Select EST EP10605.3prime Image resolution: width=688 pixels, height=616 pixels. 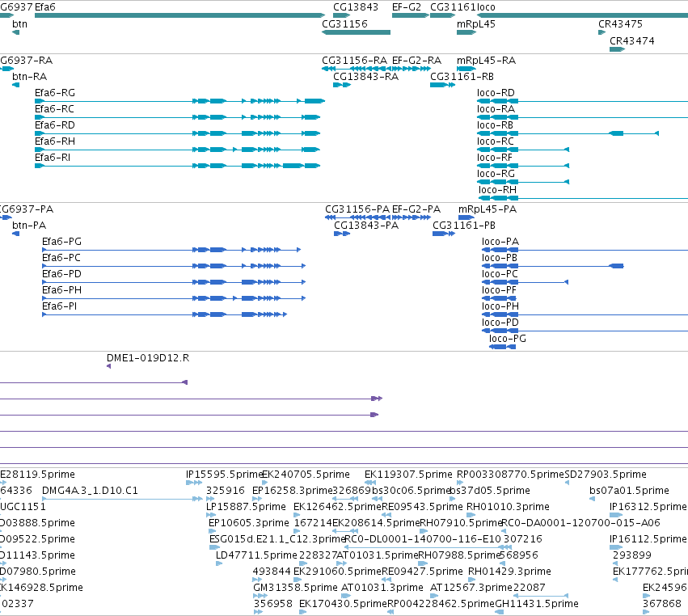tap(249, 523)
